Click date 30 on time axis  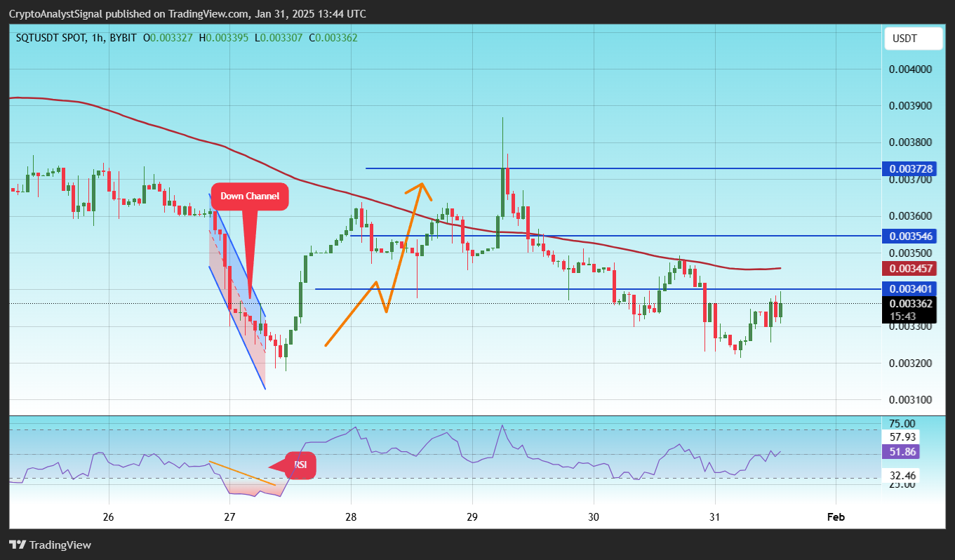[x=594, y=517]
